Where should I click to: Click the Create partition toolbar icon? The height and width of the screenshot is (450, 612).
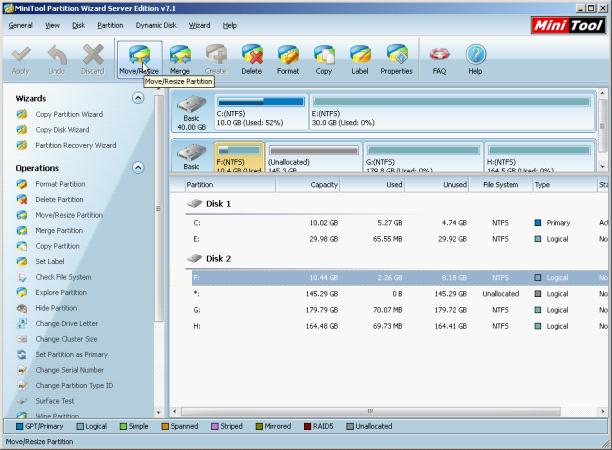pyautogui.click(x=216, y=55)
